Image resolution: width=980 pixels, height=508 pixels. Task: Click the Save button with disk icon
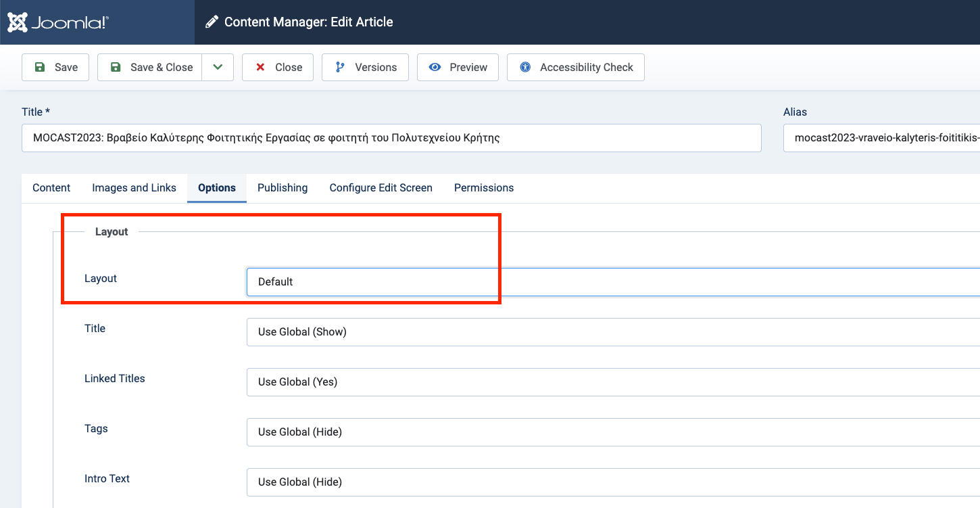55,68
